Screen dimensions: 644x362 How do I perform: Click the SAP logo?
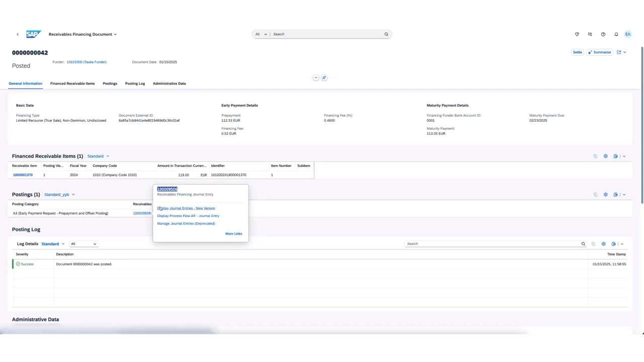33,34
